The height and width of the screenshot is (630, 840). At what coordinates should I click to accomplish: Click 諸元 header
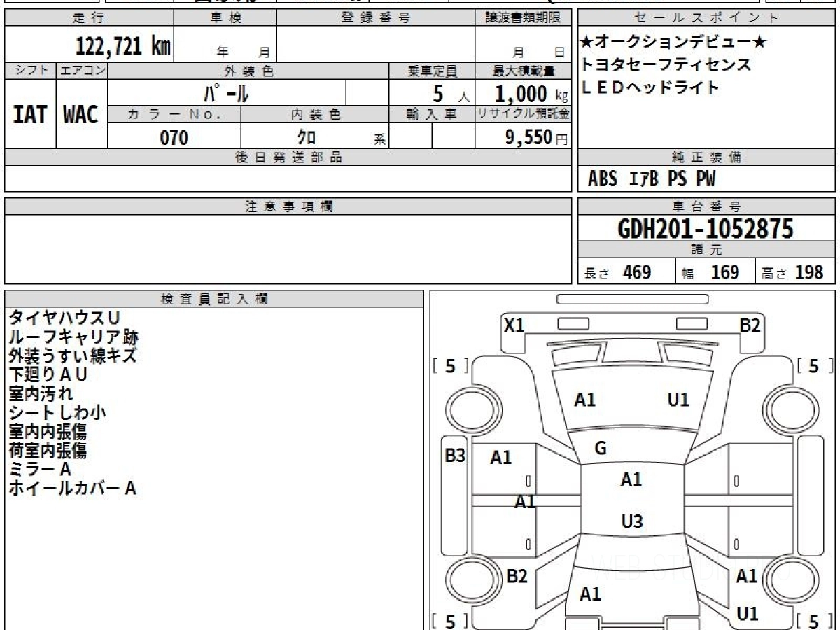(707, 250)
